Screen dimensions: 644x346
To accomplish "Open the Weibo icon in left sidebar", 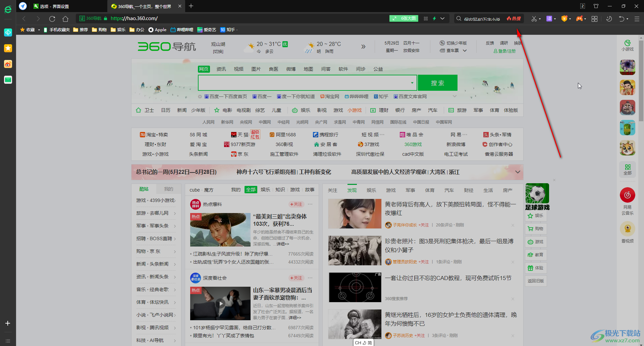I will click(x=8, y=64).
